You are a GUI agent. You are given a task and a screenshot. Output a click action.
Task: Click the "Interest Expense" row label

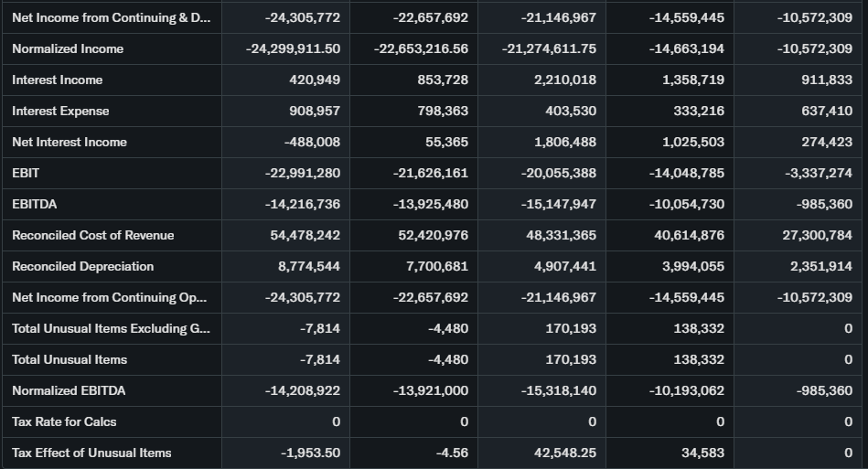[60, 111]
